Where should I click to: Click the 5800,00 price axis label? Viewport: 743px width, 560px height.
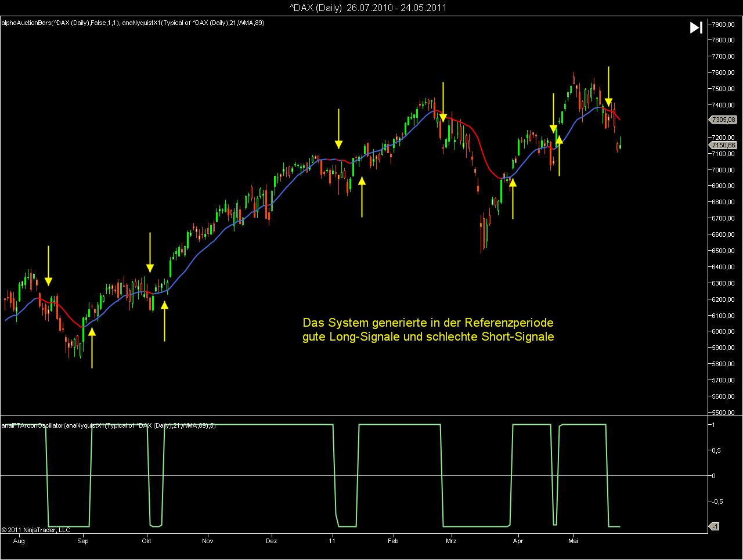click(x=724, y=364)
